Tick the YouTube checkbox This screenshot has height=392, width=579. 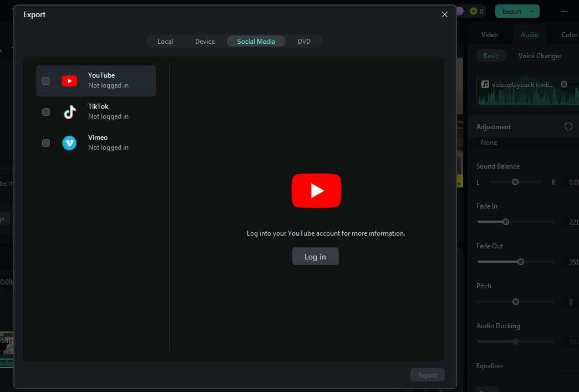(46, 81)
